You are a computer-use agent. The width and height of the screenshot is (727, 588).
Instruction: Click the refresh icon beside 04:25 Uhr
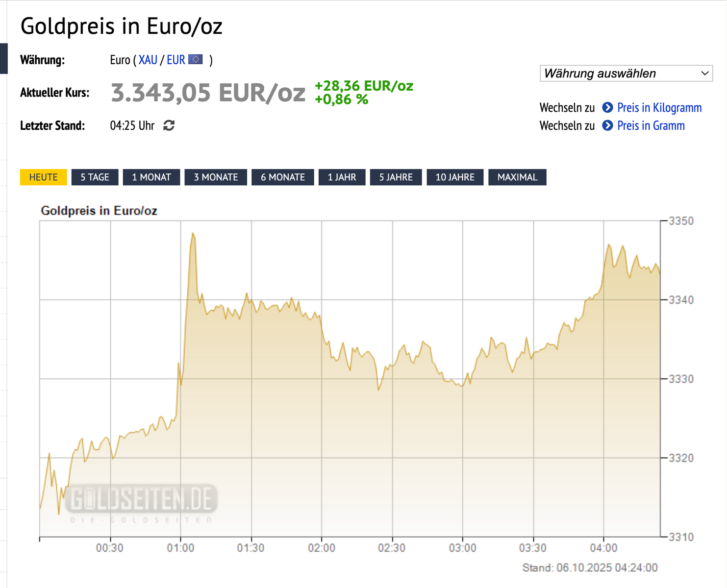(x=169, y=126)
